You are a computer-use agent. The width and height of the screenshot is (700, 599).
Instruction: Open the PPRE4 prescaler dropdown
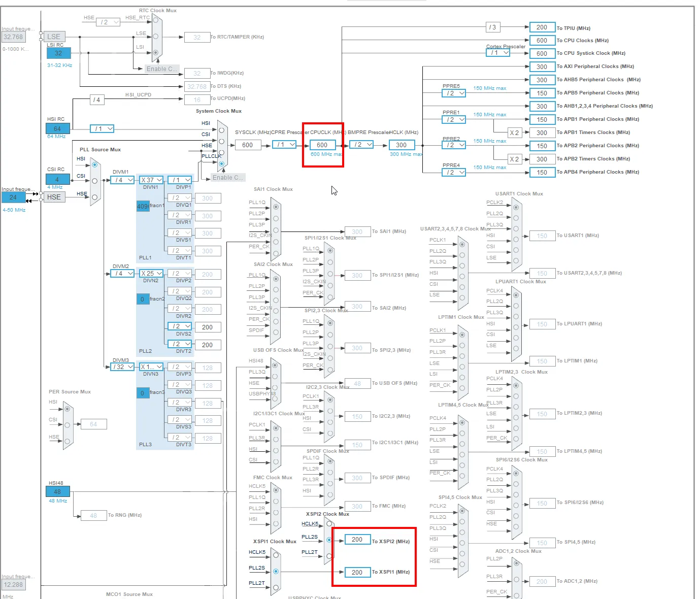(454, 172)
